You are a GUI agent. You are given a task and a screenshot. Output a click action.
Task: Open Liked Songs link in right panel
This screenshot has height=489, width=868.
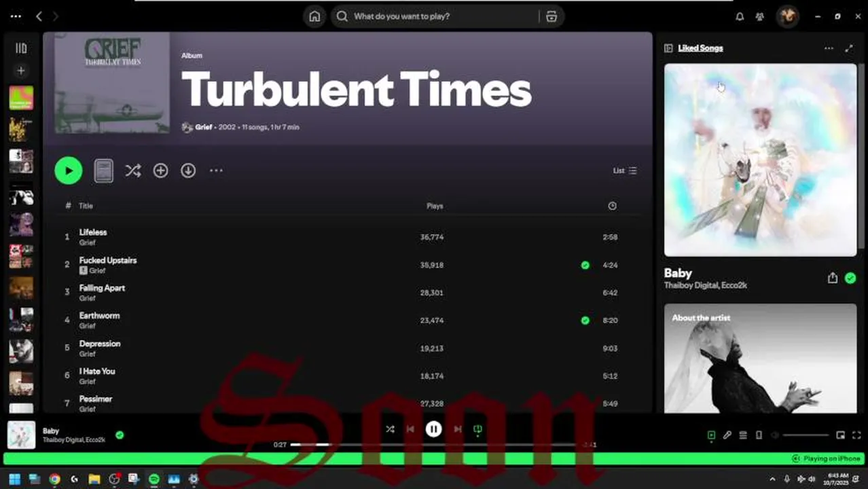pyautogui.click(x=700, y=48)
